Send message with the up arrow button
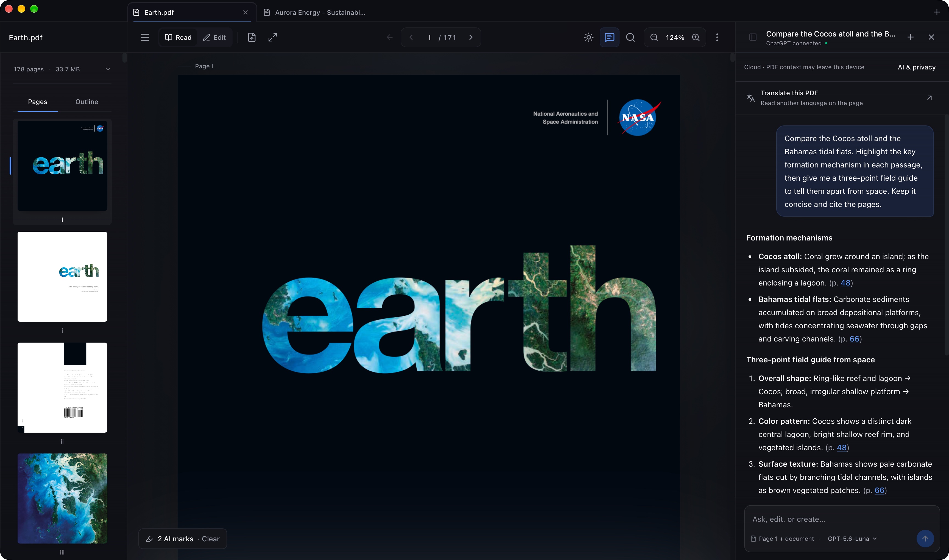 click(x=925, y=539)
